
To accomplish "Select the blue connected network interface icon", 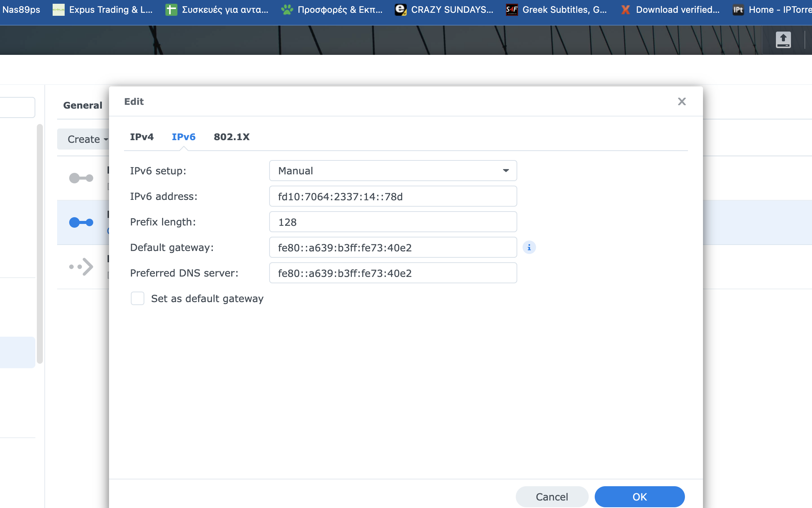I will click(x=81, y=222).
